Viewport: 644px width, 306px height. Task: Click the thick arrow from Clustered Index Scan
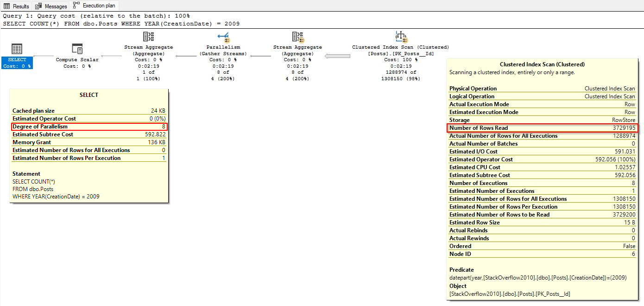[337, 56]
